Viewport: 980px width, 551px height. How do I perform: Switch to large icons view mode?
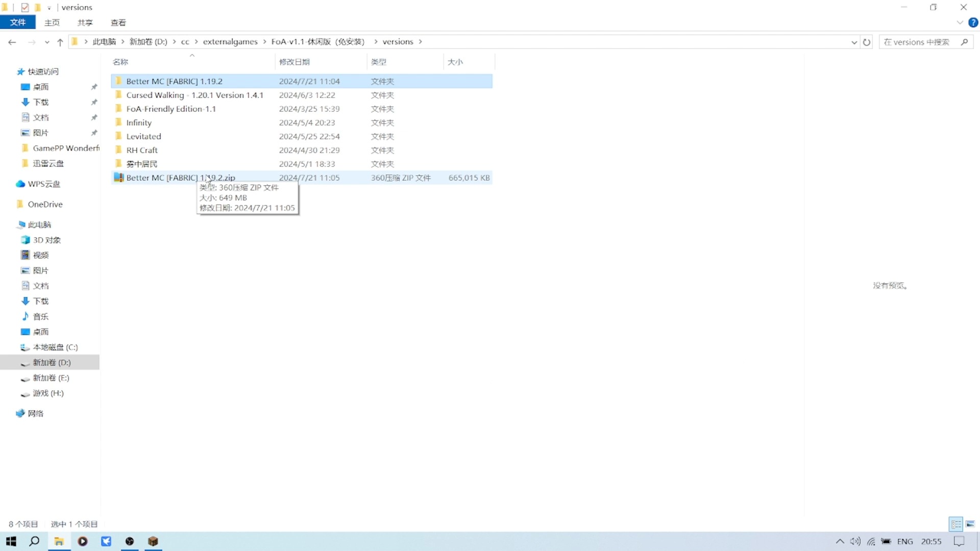point(970,524)
